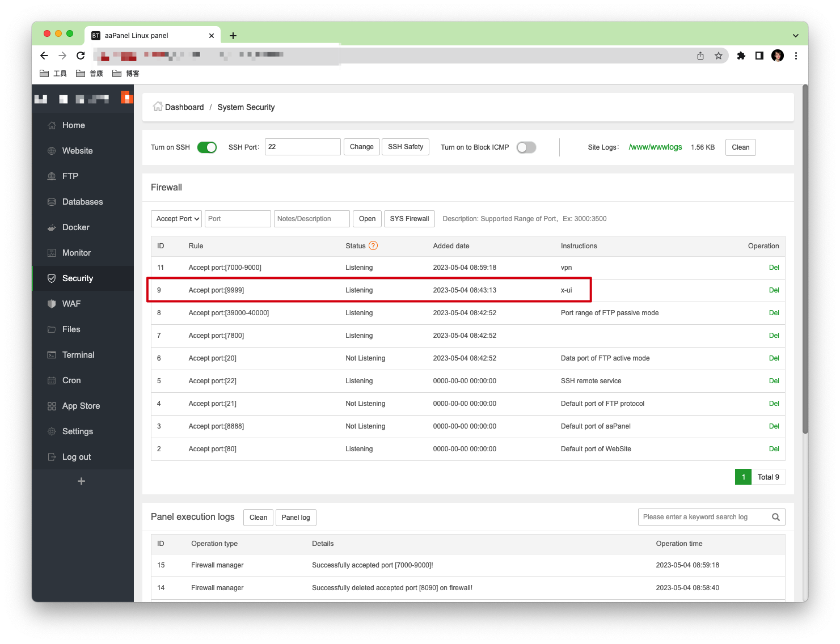840x644 pixels.
Task: Close the aaPanel Linux panel tab
Action: pos(212,36)
